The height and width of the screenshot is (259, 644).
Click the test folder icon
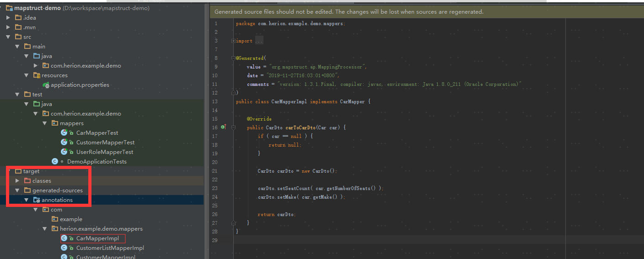point(27,95)
